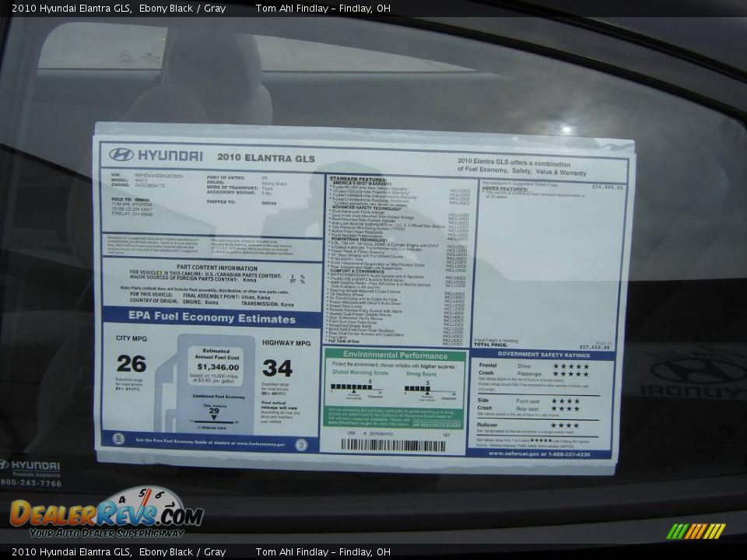Image resolution: width=747 pixels, height=560 pixels.
Task: Click the Frontal Crash Driver star rating
Action: (570, 366)
